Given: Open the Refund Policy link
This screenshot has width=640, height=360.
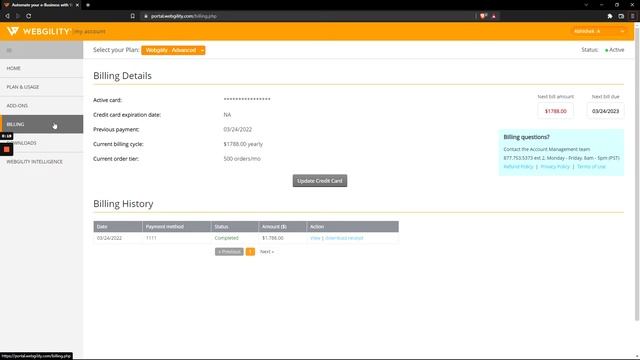Looking at the screenshot, I should [518, 167].
